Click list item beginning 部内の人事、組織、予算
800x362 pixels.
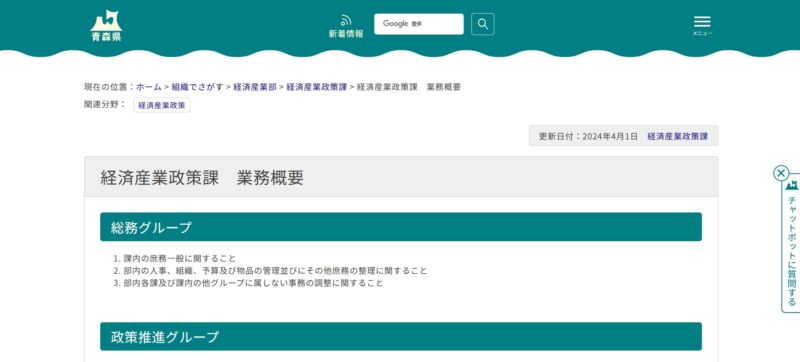point(276,271)
